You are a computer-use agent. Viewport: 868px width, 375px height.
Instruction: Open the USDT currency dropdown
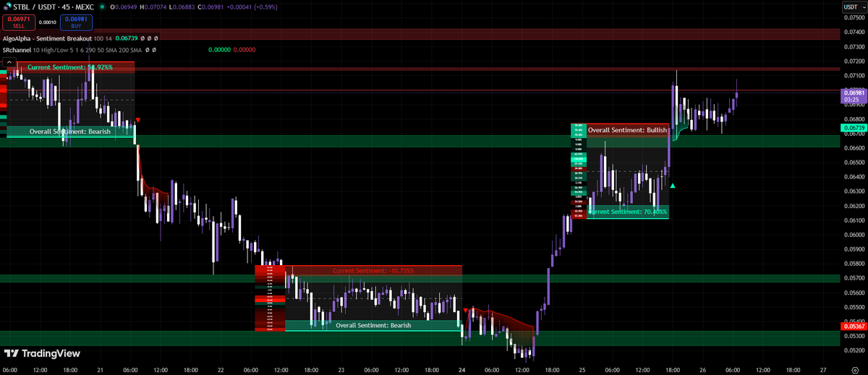854,7
